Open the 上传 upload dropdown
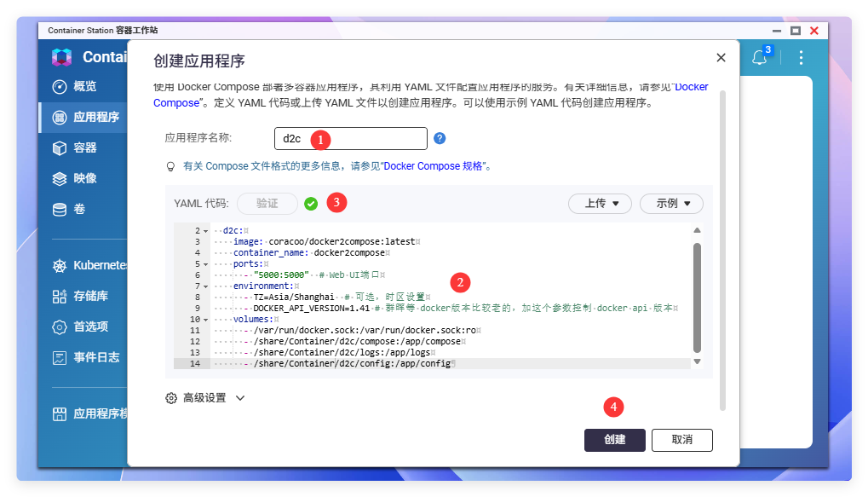This screenshot has height=497, width=868. 600,204
